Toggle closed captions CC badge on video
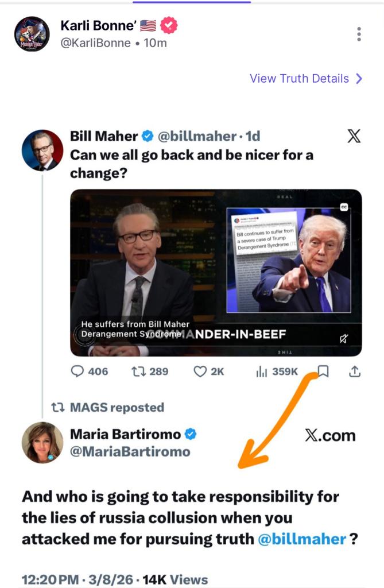384x588 pixels. coord(345,207)
